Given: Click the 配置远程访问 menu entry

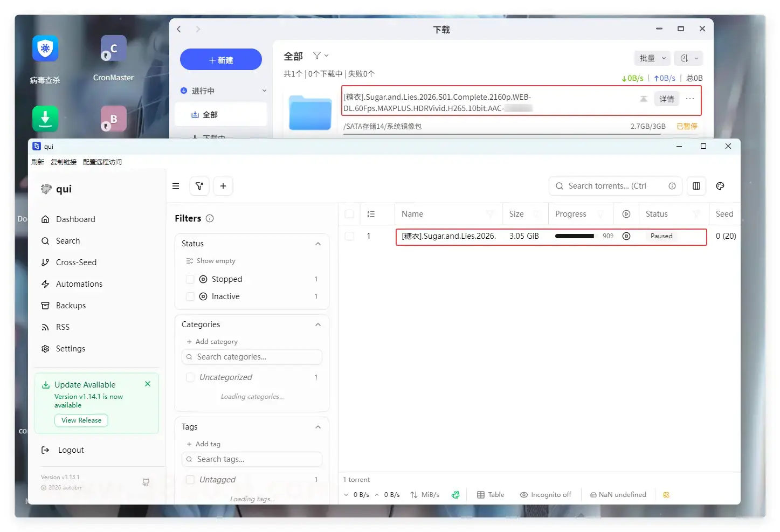Looking at the screenshot, I should (102, 162).
